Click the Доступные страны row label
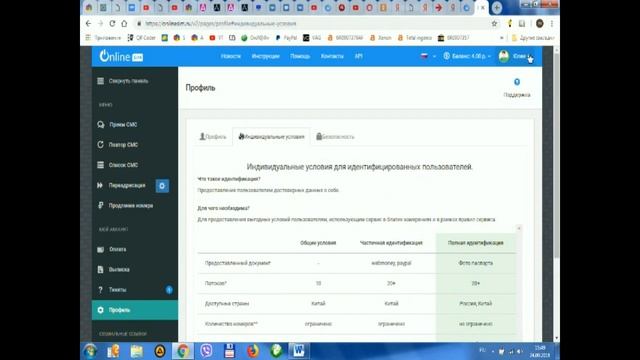Screen dimensions: 640x360 pos(227,304)
